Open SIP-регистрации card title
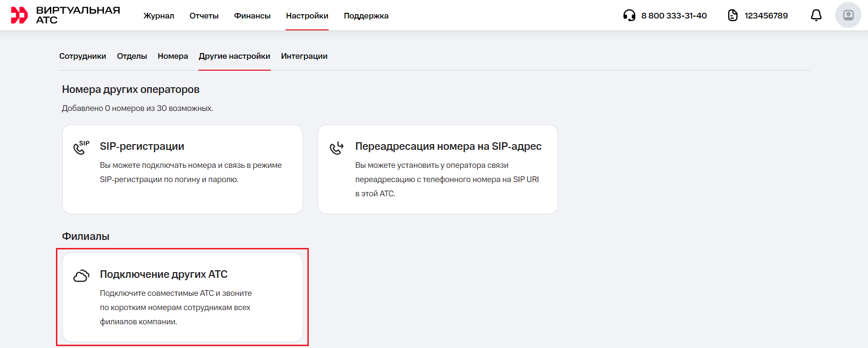 [x=142, y=147]
